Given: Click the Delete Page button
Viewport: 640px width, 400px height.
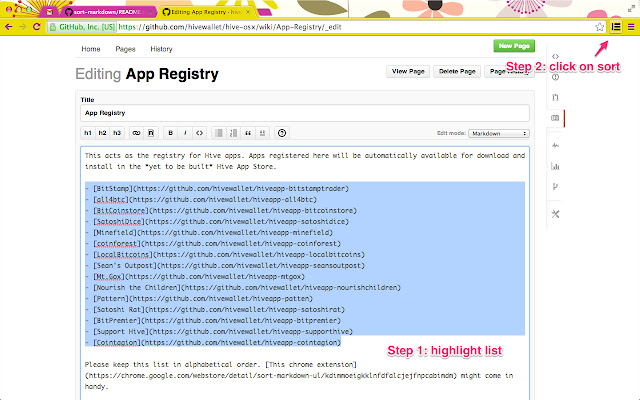Looking at the screenshot, I should coord(457,71).
